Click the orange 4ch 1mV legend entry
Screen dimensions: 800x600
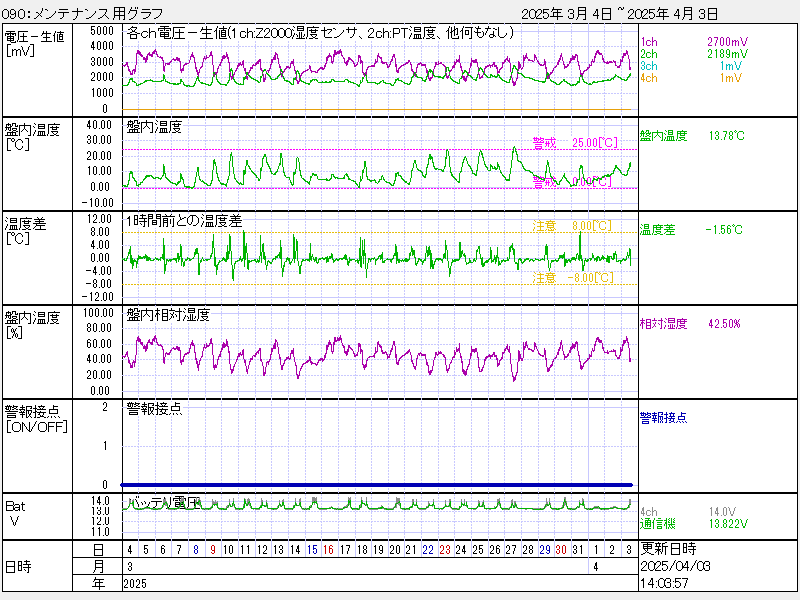(x=691, y=78)
